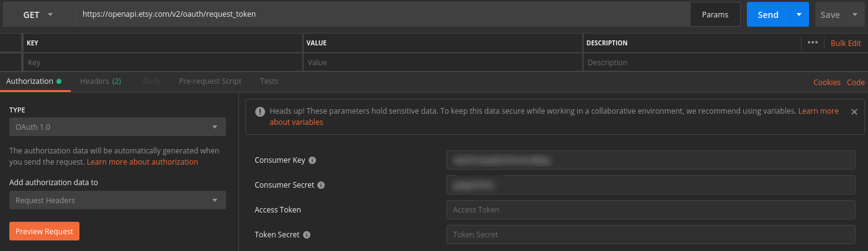Click the Access Token input field
The width and height of the screenshot is (868, 251).
[651, 209]
